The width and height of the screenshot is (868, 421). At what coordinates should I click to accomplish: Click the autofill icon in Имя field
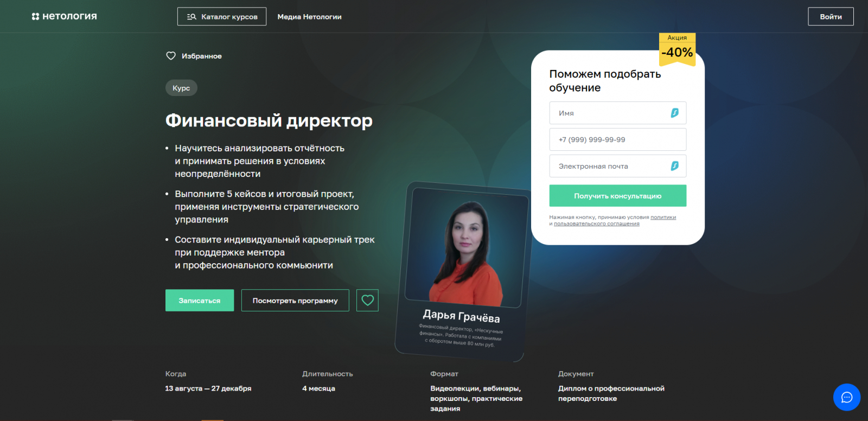click(674, 113)
